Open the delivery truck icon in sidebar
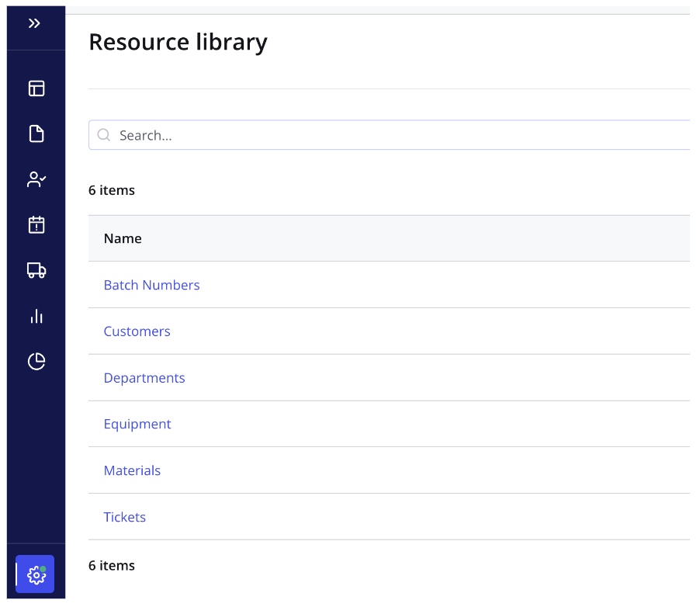This screenshot has width=700, height=607. click(x=36, y=270)
